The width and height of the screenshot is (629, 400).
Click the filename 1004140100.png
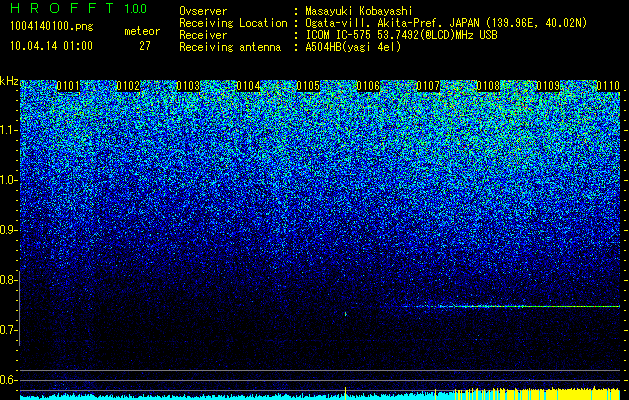pyautogui.click(x=52, y=27)
